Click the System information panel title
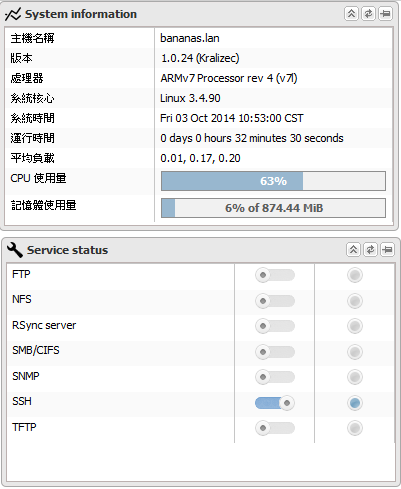Image resolution: width=401 pixels, height=489 pixels. click(81, 14)
